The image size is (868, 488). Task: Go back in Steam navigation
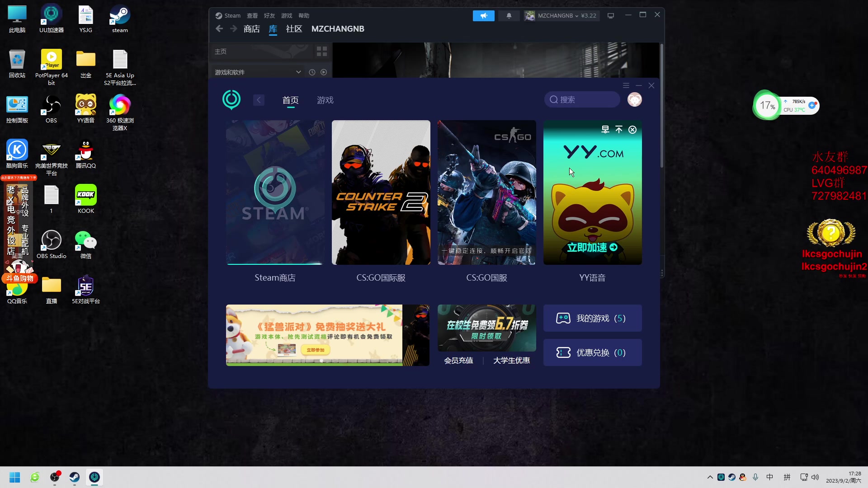pyautogui.click(x=219, y=29)
